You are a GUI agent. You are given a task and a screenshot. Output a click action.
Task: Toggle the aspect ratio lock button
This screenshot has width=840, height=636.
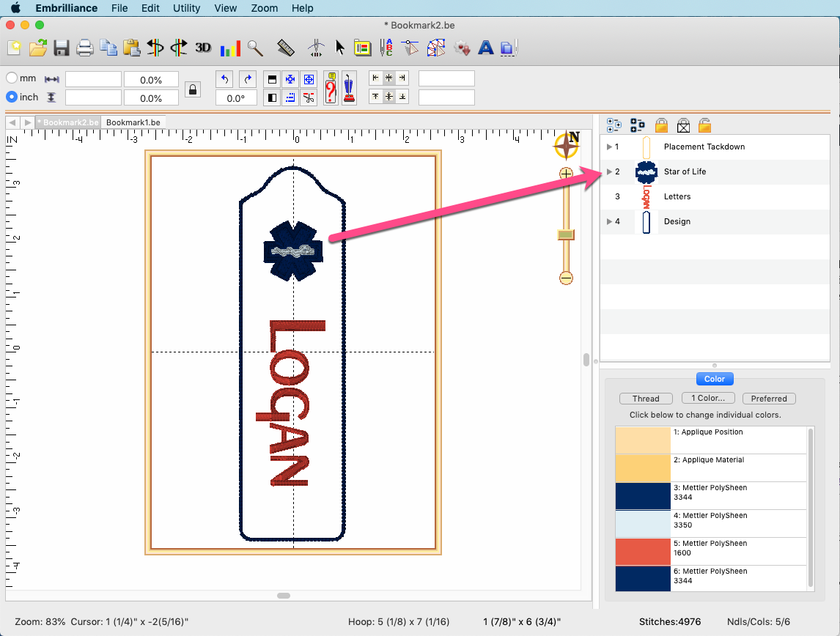pos(193,89)
